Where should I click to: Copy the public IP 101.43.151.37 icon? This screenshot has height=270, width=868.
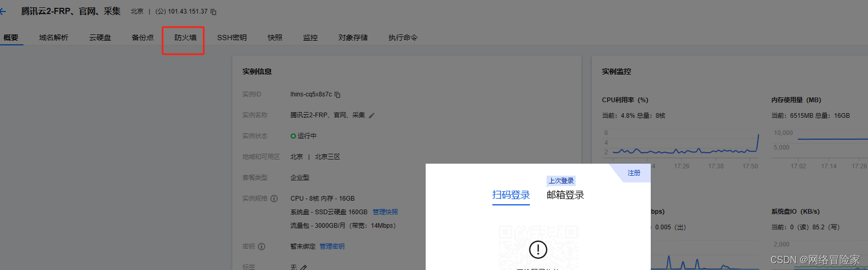coord(214,11)
